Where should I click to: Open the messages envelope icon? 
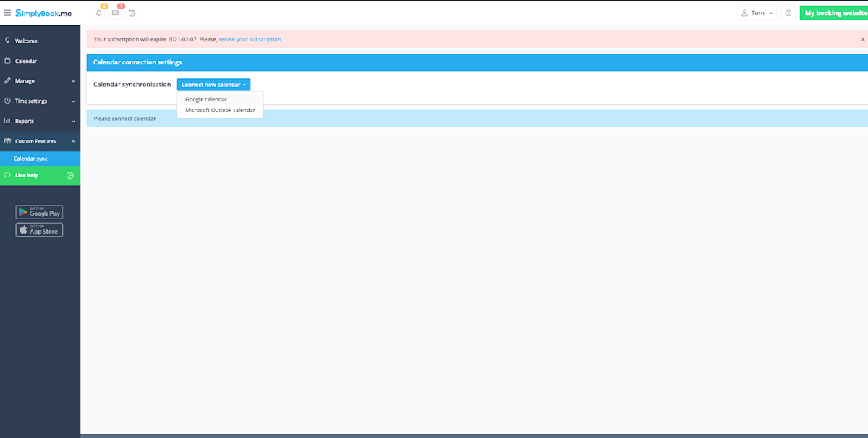click(x=116, y=12)
